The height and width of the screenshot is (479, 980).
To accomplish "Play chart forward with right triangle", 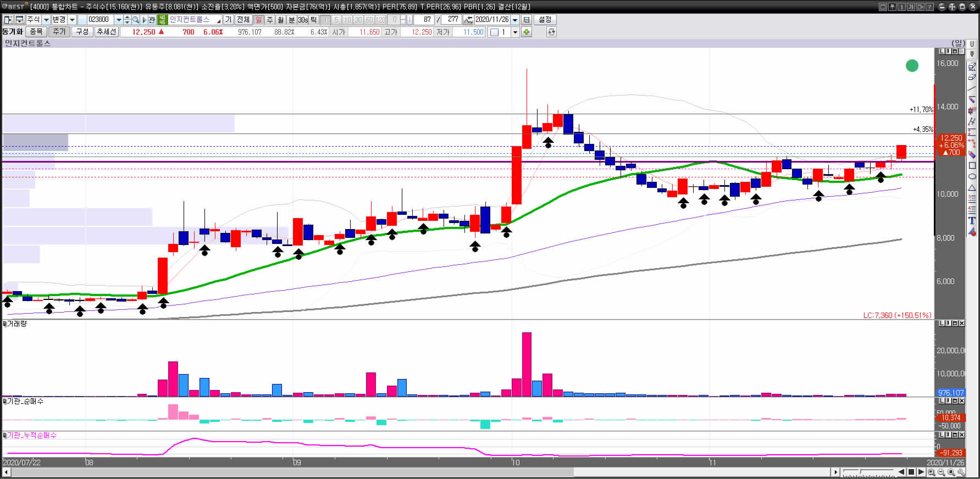I will 921,472.
